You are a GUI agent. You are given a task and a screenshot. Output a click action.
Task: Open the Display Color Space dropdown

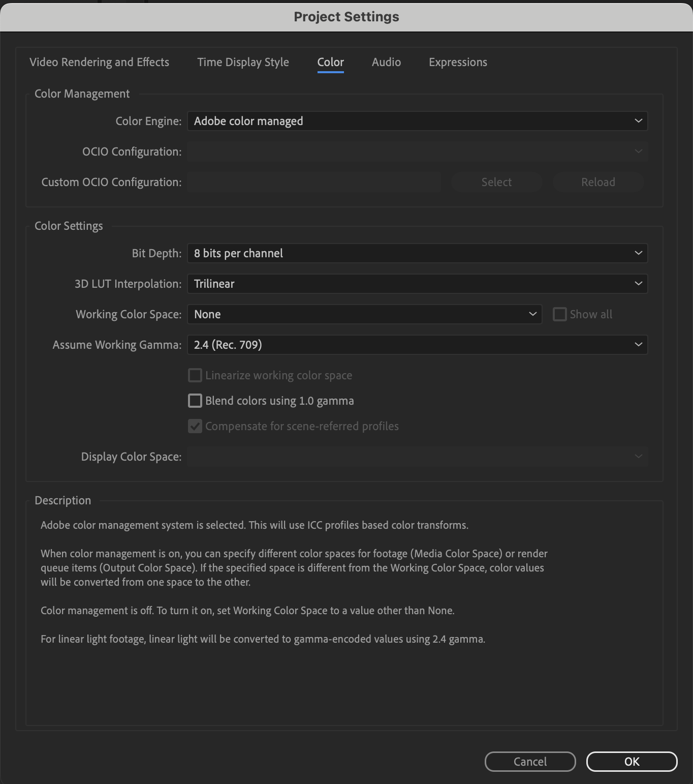click(x=418, y=457)
